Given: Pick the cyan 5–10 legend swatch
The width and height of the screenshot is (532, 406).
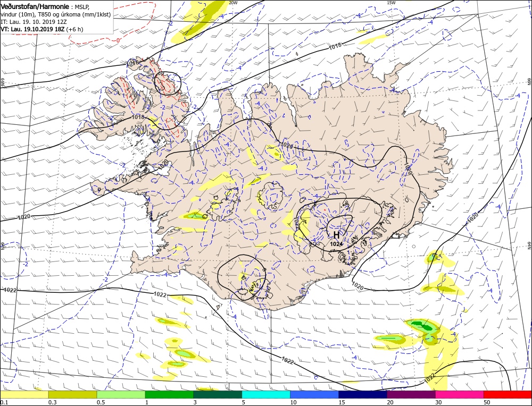Looking at the screenshot, I should click(266, 394).
